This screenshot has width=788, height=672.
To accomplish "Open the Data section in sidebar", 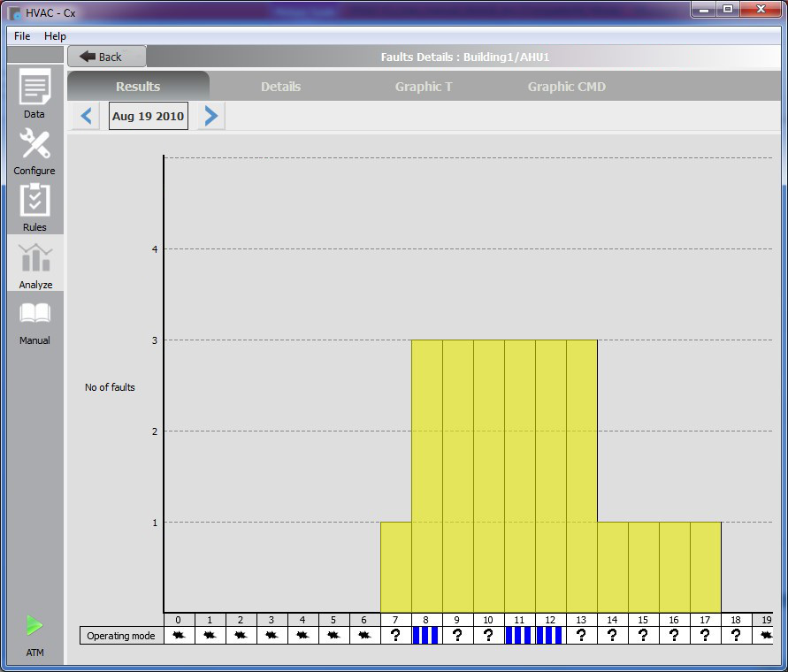I will pos(34,94).
